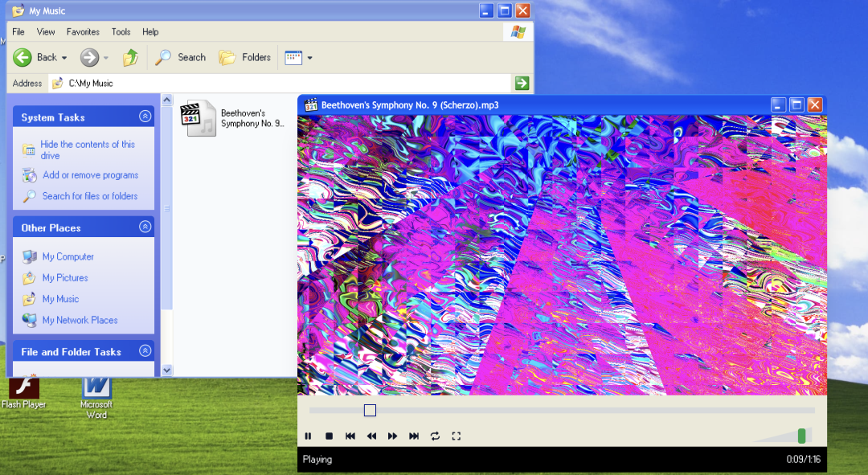Viewport: 868px width, 475px height.
Task: Click the Playing status text
Action: pos(317,459)
